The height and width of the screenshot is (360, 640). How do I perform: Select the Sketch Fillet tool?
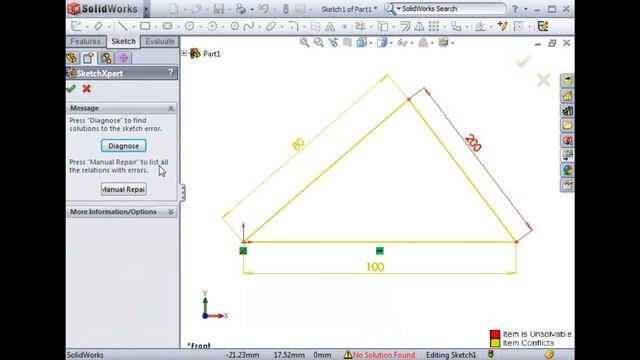pos(293,26)
